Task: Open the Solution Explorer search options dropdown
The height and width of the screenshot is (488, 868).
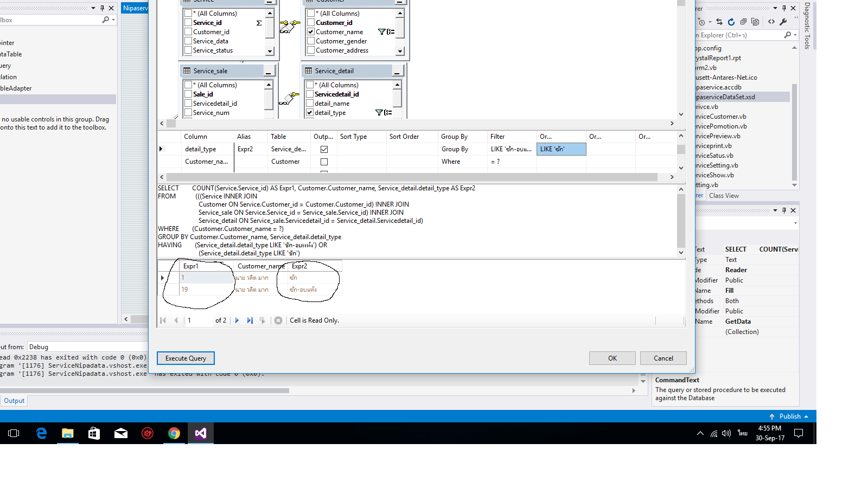Action: pos(795,35)
